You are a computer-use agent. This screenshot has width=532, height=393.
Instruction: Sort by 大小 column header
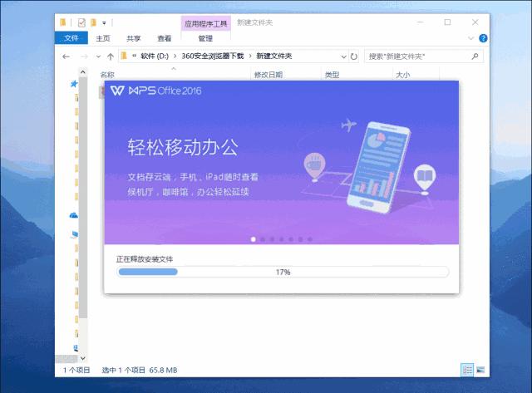click(402, 75)
